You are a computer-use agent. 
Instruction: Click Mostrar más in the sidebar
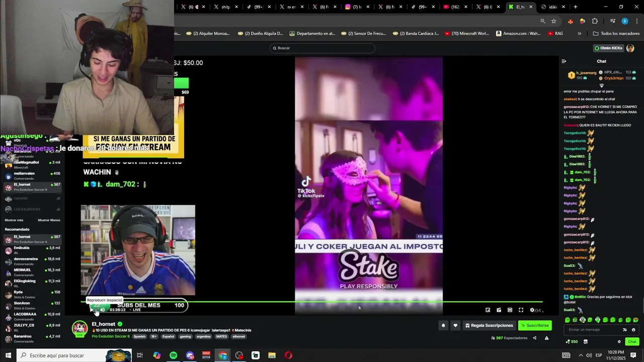click(x=14, y=220)
